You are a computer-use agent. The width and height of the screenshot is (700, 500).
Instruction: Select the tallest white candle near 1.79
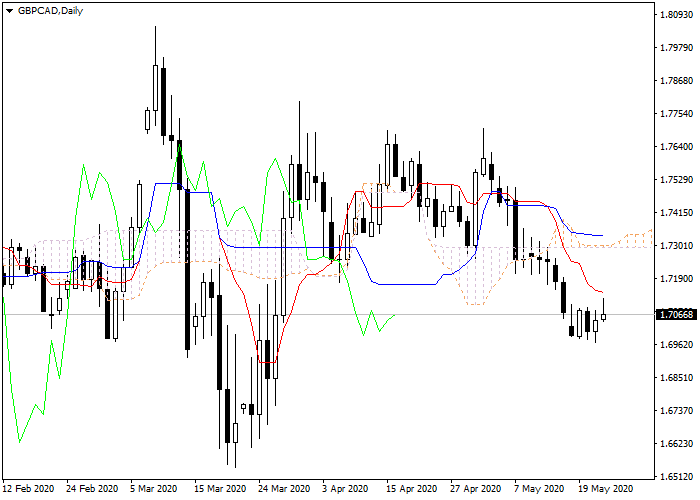point(155,88)
